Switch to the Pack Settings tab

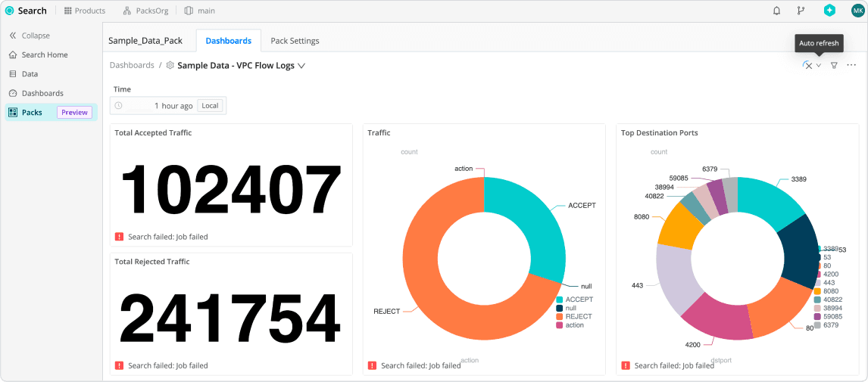pos(295,41)
